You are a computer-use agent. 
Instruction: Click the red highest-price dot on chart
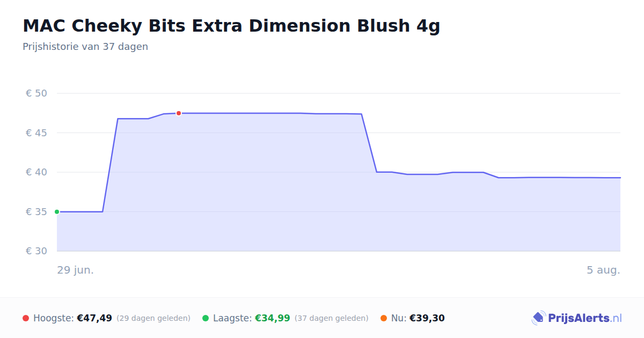179,113
